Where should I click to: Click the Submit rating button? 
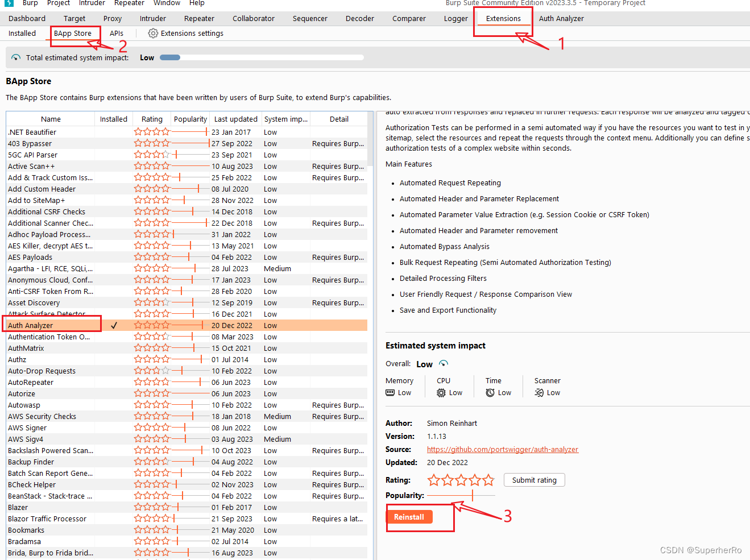(x=534, y=480)
